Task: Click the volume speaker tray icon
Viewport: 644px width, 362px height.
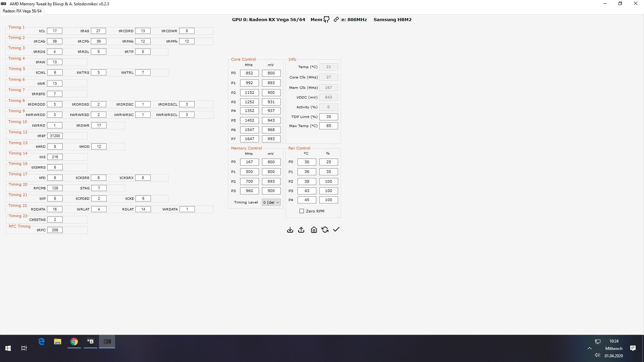Action: coord(597,355)
